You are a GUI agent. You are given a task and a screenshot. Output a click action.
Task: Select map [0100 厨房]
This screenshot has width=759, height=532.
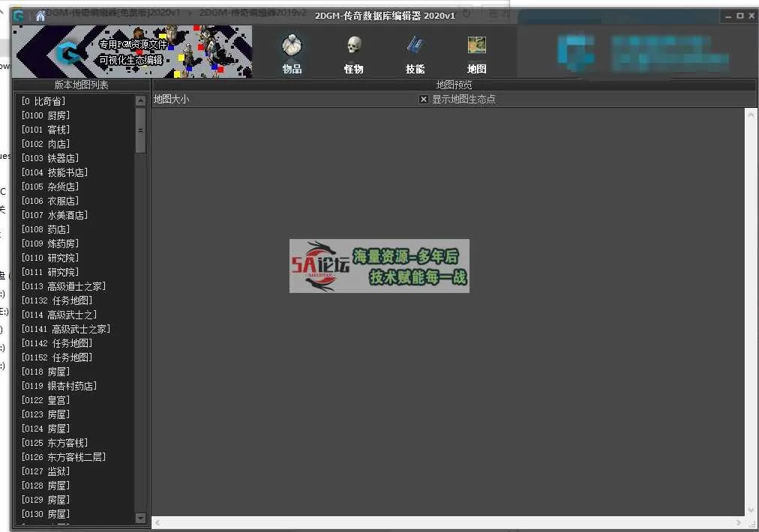(46, 115)
